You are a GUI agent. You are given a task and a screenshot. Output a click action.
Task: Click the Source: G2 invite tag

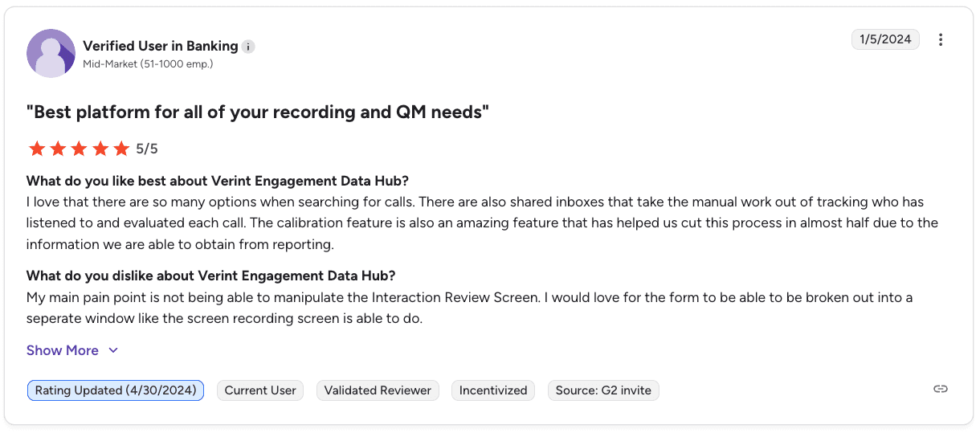coord(603,390)
